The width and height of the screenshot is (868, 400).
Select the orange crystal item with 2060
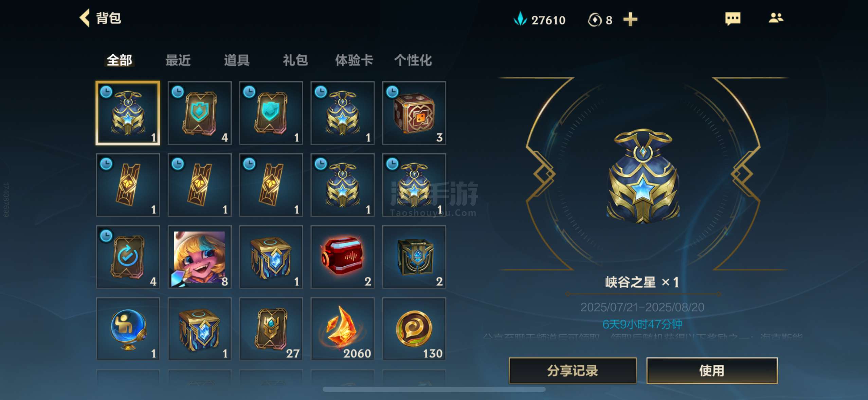tap(342, 329)
